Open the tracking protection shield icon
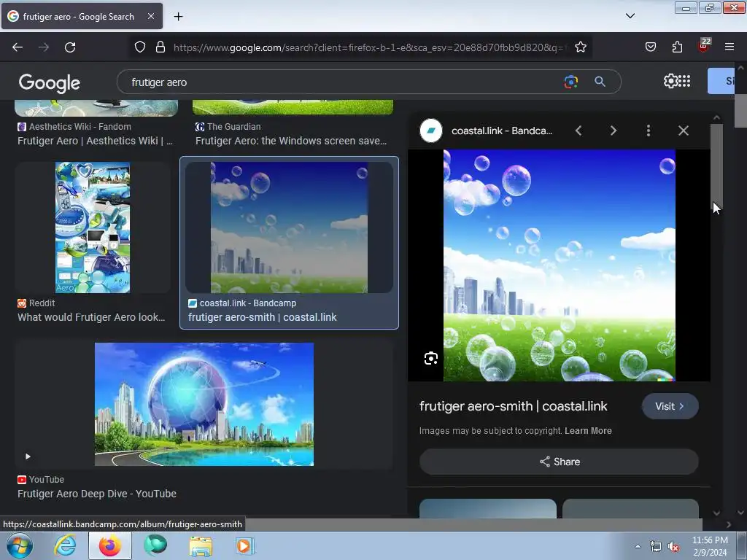Screen dimensions: 747x560 pos(139,47)
